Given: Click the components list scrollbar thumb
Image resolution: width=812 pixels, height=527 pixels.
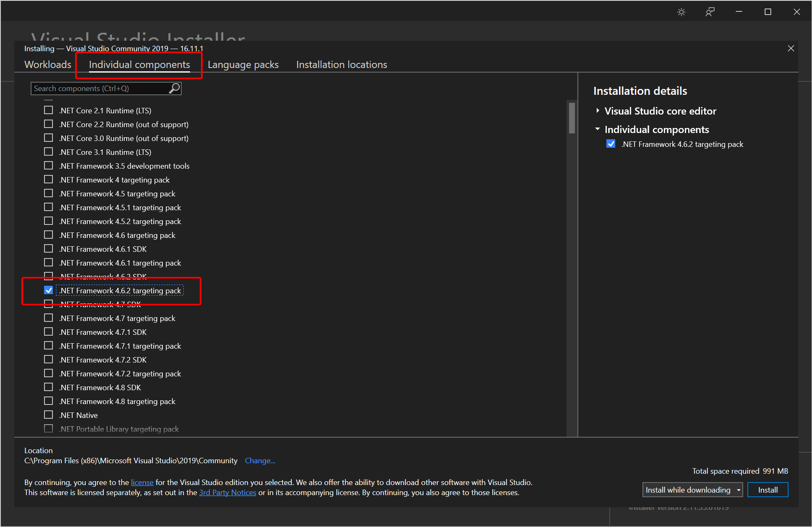Looking at the screenshot, I should click(x=572, y=118).
